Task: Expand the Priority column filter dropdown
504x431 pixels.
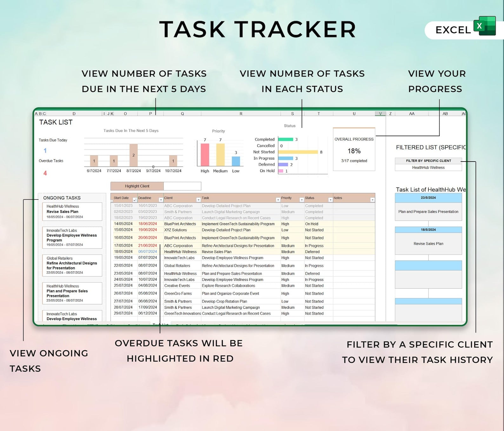Action: [302, 200]
